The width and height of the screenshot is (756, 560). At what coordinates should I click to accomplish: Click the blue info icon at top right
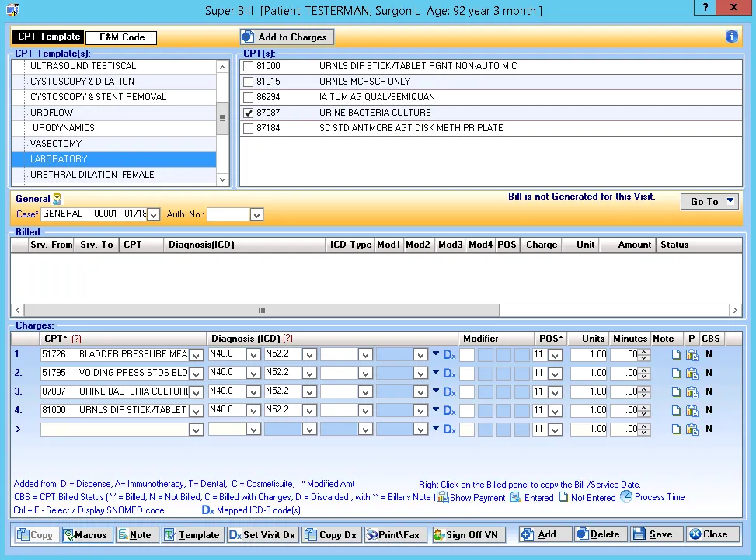point(731,37)
